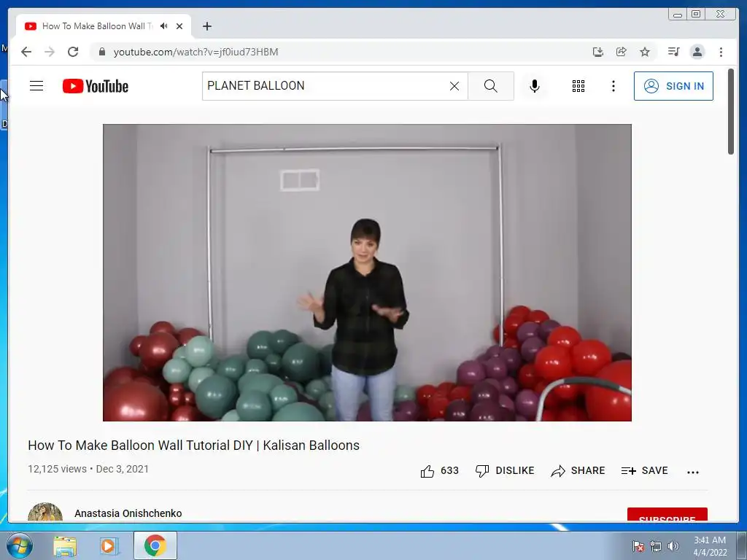The width and height of the screenshot is (747, 560).
Task: Open the SHARE dialog
Action: [578, 470]
